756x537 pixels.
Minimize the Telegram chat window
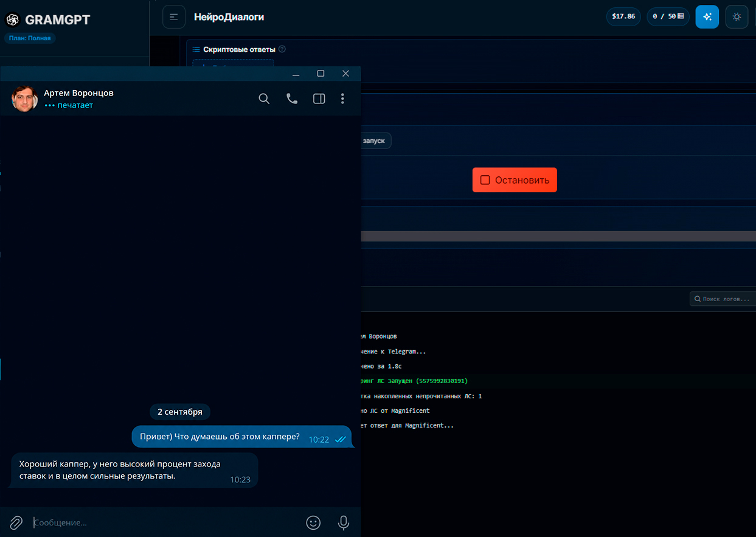[x=296, y=74]
